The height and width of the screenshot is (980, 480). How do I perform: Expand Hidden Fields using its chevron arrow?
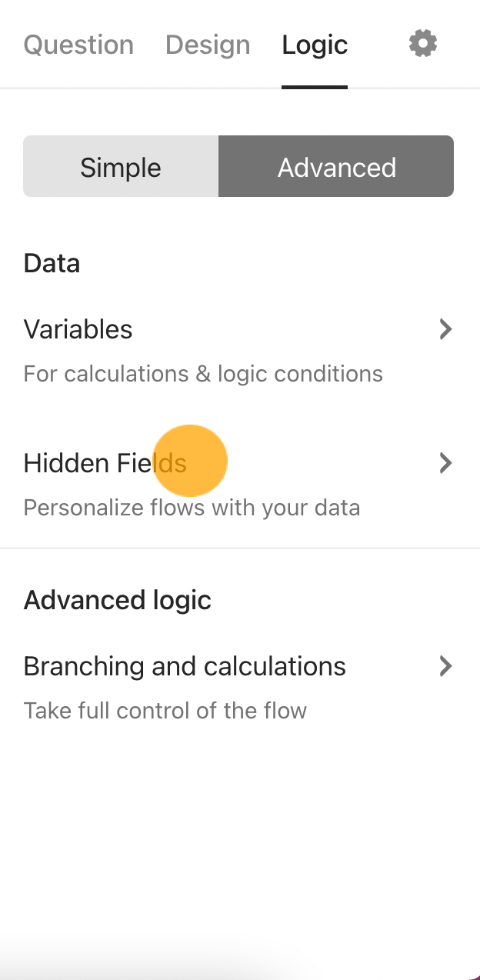(x=445, y=464)
